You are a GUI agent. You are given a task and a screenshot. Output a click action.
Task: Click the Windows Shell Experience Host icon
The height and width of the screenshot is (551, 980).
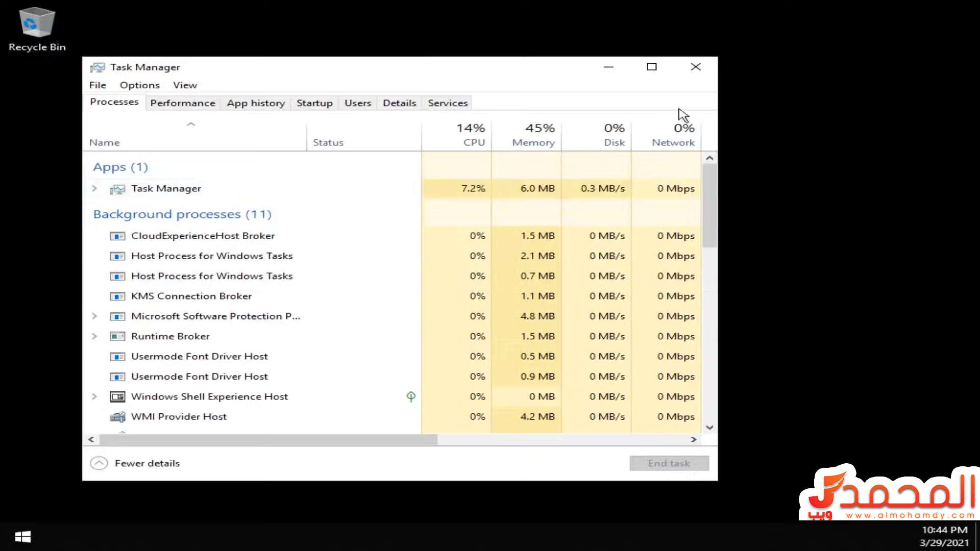pyautogui.click(x=117, y=397)
